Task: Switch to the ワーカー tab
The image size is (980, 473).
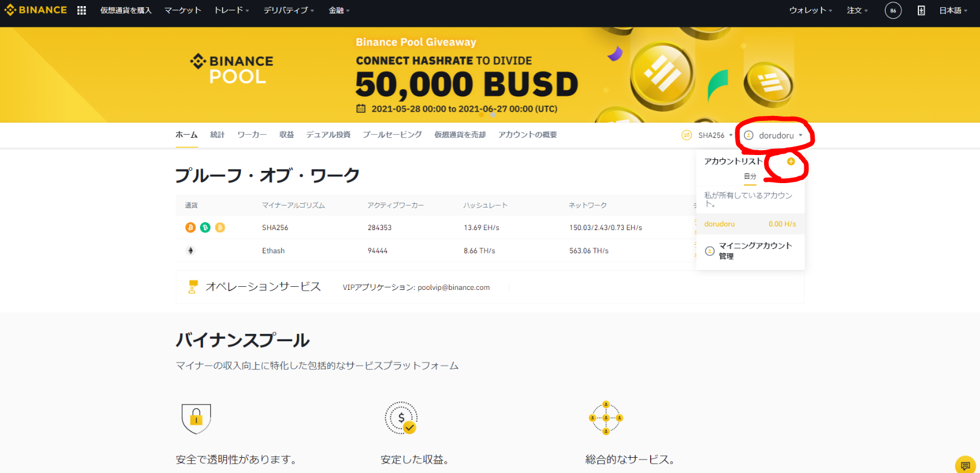Action: pos(252,135)
